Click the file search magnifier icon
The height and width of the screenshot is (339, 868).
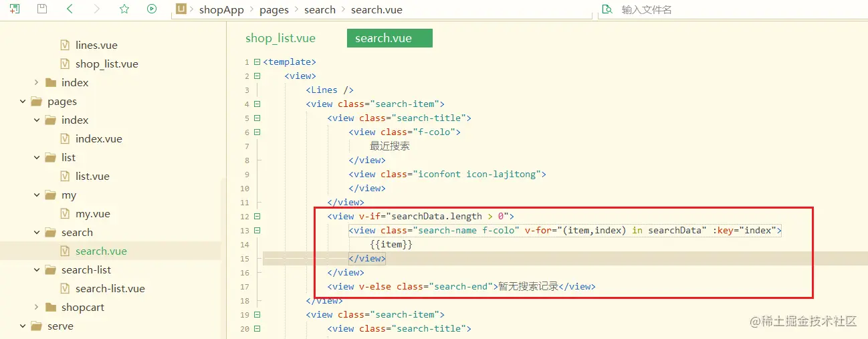[607, 9]
